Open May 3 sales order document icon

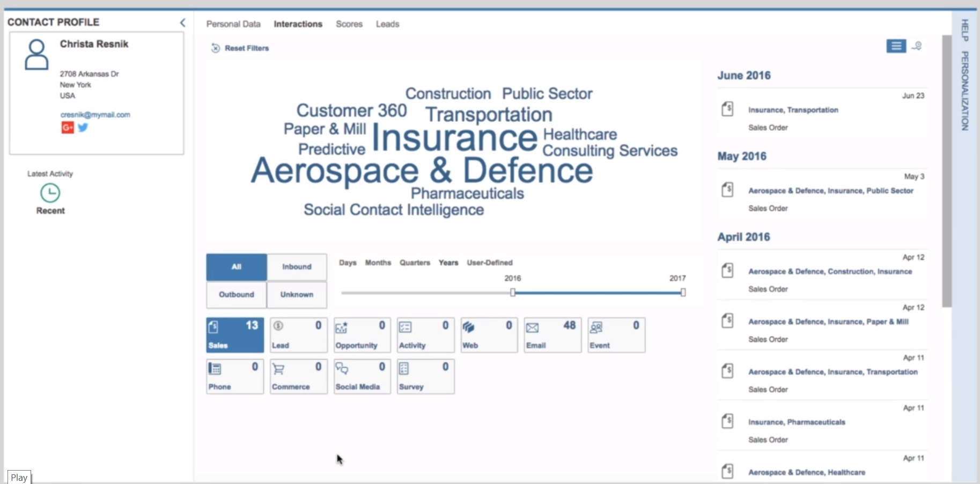click(727, 190)
